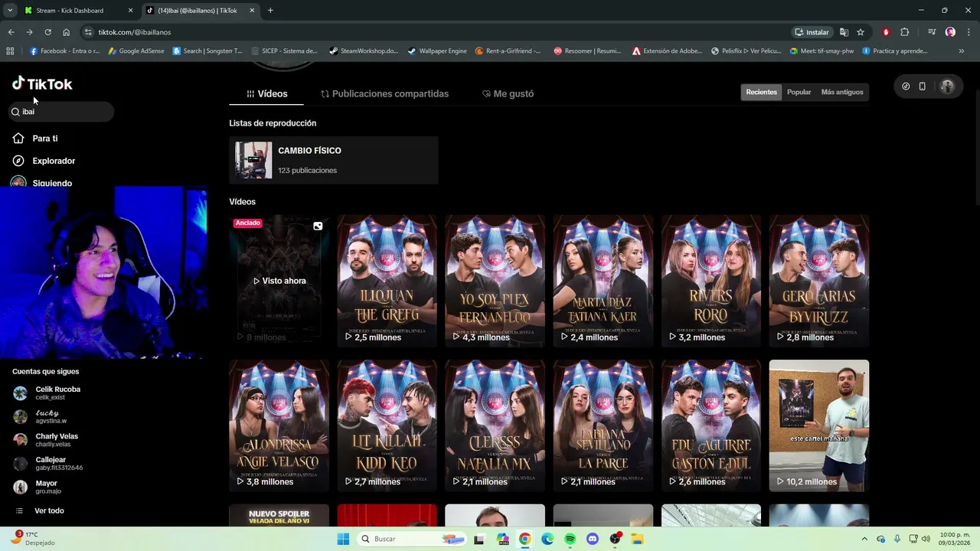The width and height of the screenshot is (980, 551).
Task: Open the Clersss vs Natalia MX video
Action: (x=495, y=425)
